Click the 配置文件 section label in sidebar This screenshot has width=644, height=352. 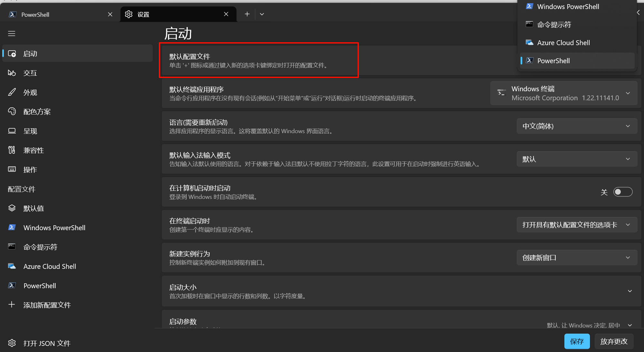pyautogui.click(x=22, y=189)
